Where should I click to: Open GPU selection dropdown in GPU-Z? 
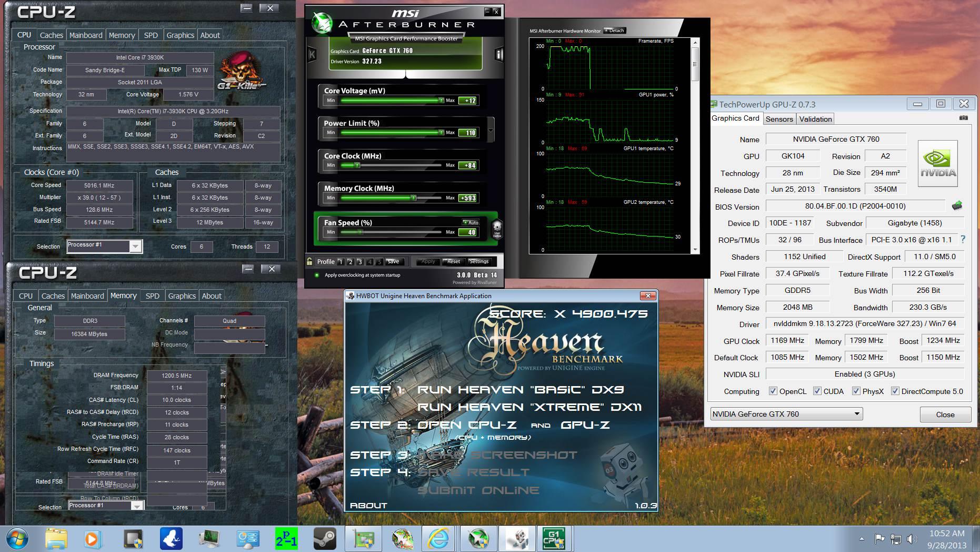point(786,414)
